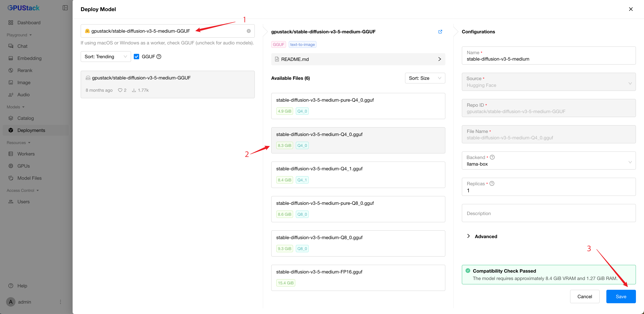644x314 pixels.
Task: Select the stable-diffusion-v3-5-medium-pure-Q8_0.gguf file
Action: click(x=358, y=209)
